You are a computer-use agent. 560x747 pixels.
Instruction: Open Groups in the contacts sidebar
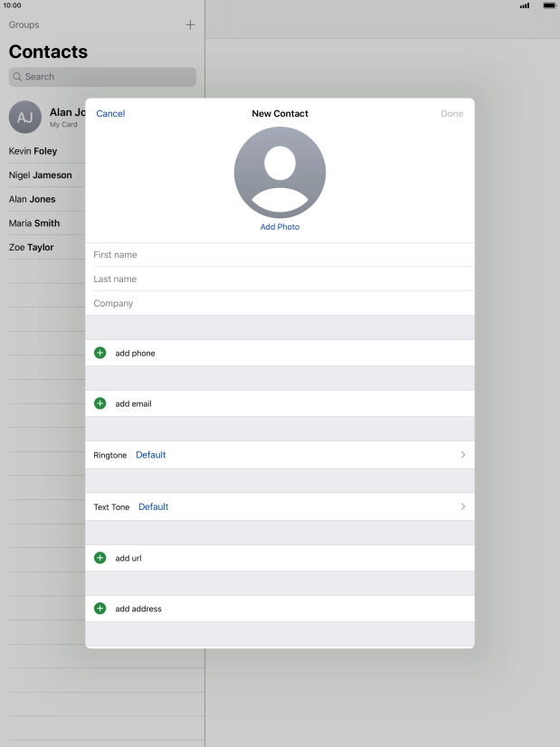pyautogui.click(x=24, y=24)
